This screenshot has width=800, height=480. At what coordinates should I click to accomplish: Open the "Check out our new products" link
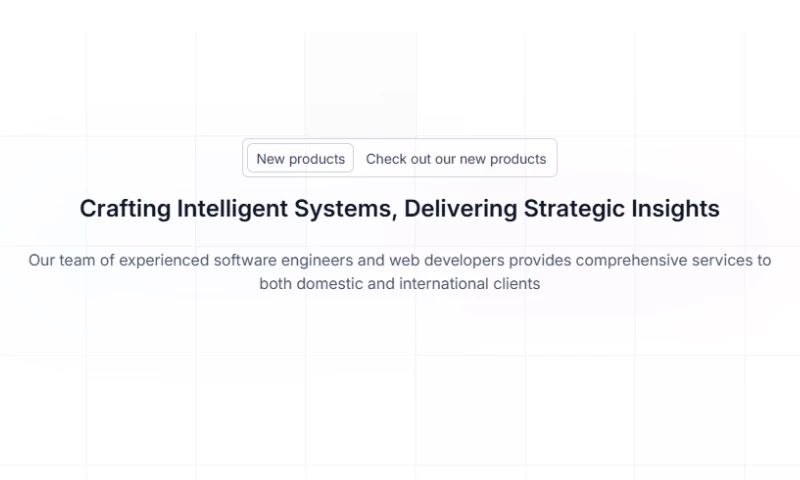pos(456,158)
